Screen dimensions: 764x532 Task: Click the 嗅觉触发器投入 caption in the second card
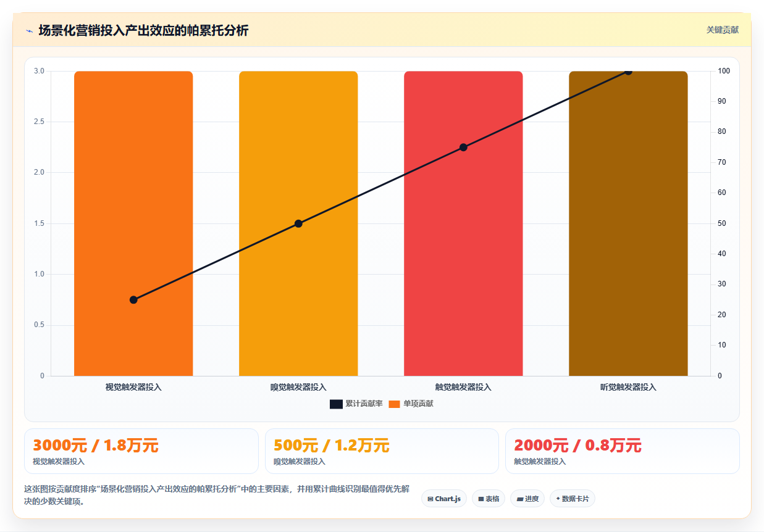300,462
